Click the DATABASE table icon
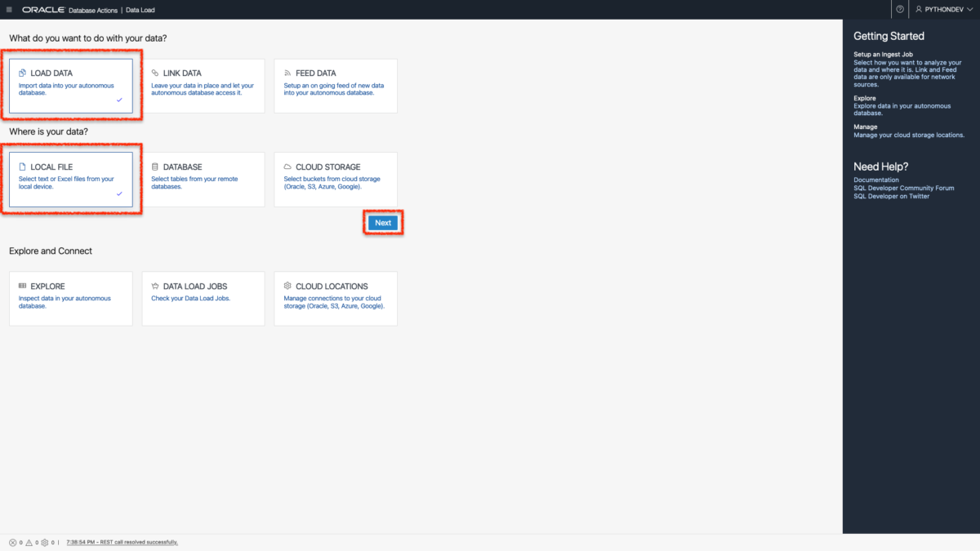The height and width of the screenshot is (551, 980). pos(155,167)
